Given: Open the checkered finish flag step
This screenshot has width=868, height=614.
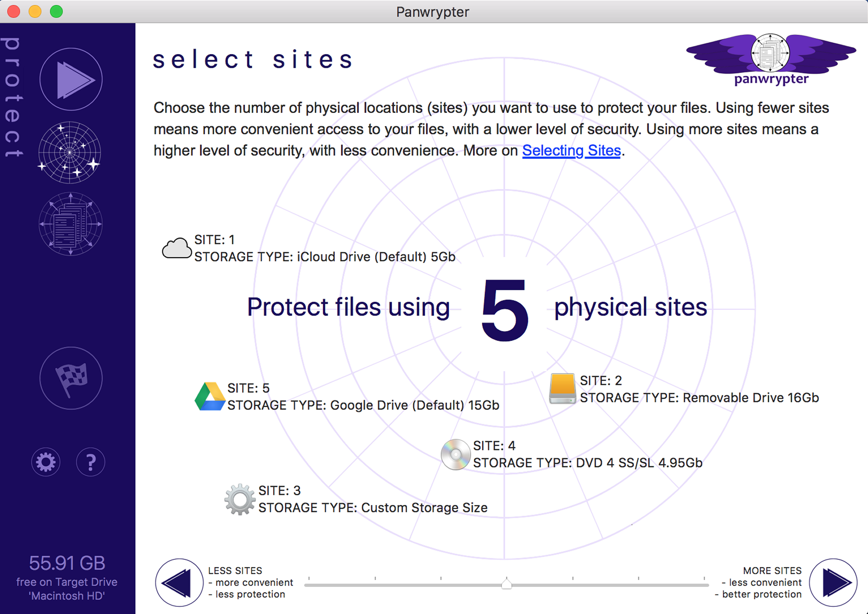Looking at the screenshot, I should (71, 378).
